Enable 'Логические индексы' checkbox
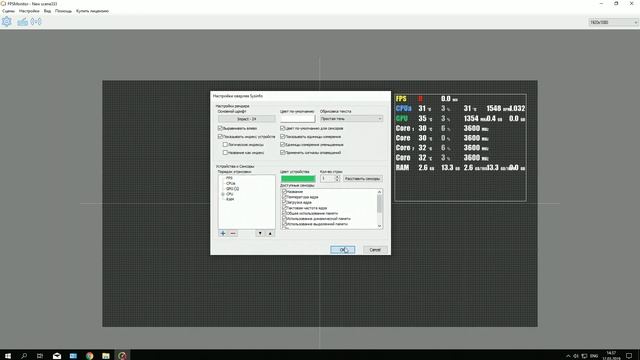The width and height of the screenshot is (640, 360). (x=225, y=144)
